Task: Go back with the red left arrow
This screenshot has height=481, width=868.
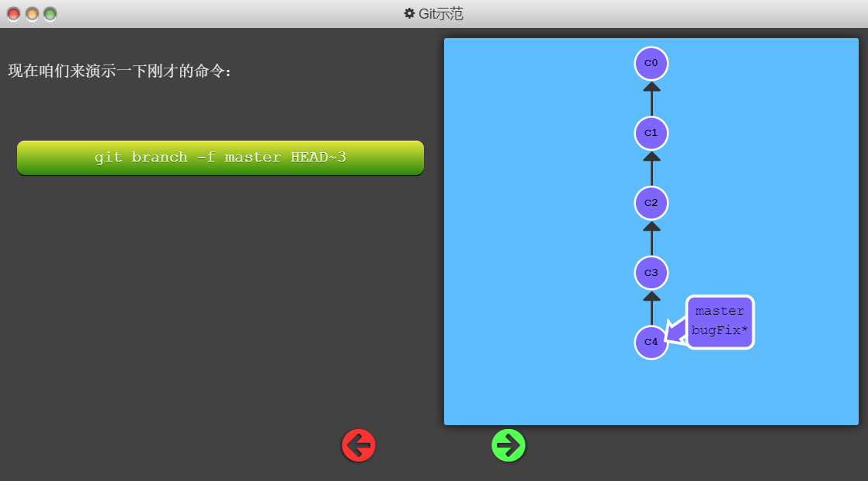Action: click(x=359, y=445)
